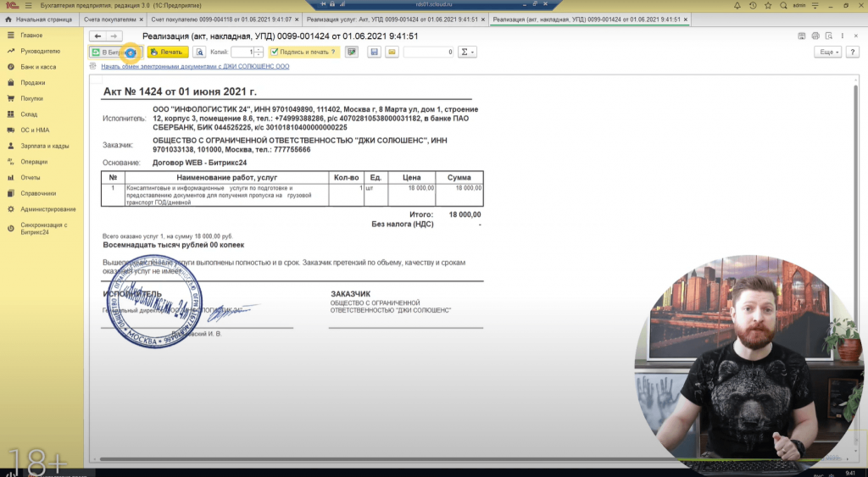Decrease the Копий count with down arrow
This screenshot has height=477, width=868.
click(x=259, y=55)
